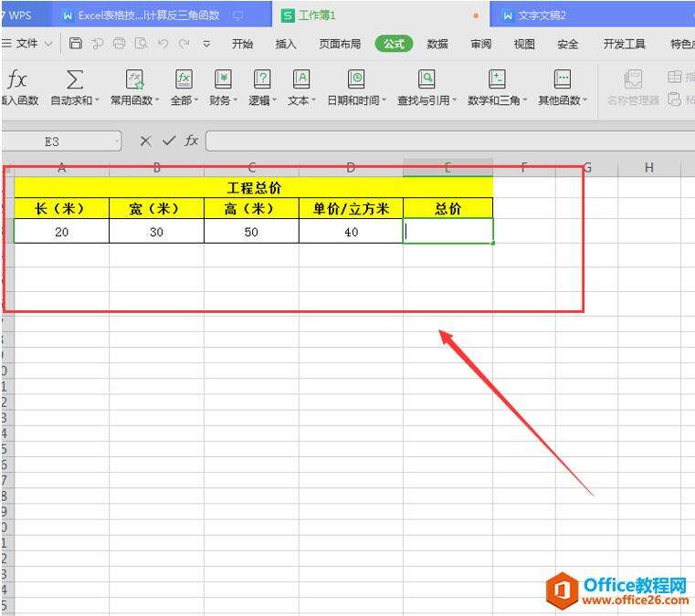
Task: Click the AutoSum sigma icon
Action: point(75,79)
